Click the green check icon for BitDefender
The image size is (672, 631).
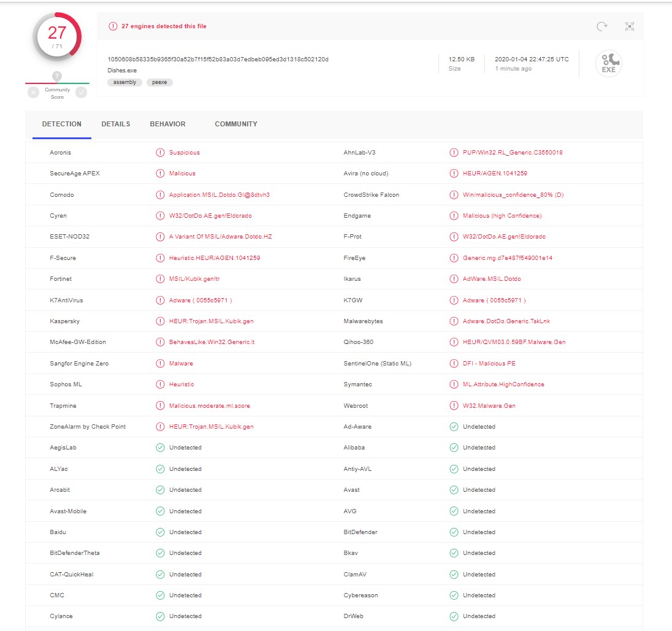pyautogui.click(x=454, y=532)
